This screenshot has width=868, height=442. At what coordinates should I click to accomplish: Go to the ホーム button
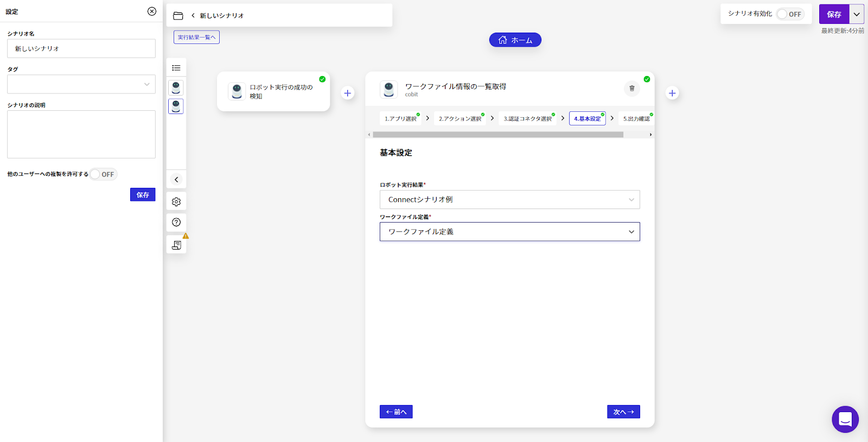pyautogui.click(x=515, y=40)
